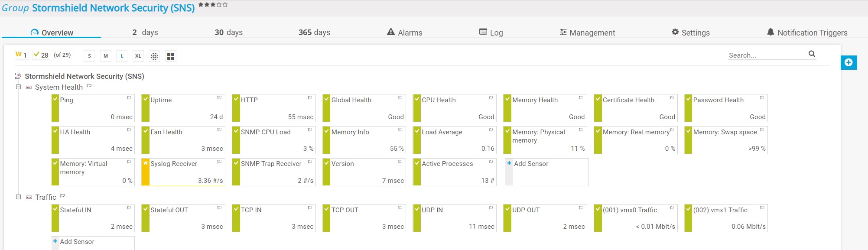Select the S size view option
868x250 pixels.
[89, 56]
